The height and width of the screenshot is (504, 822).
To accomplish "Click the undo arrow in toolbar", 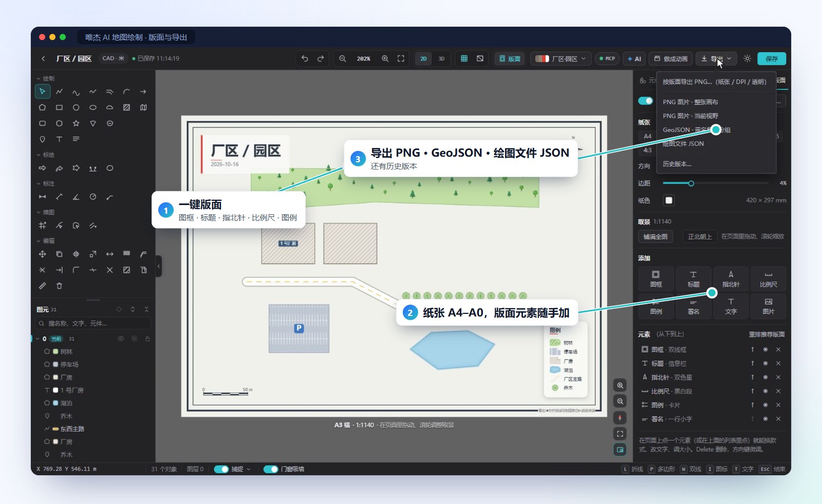I will click(x=305, y=59).
